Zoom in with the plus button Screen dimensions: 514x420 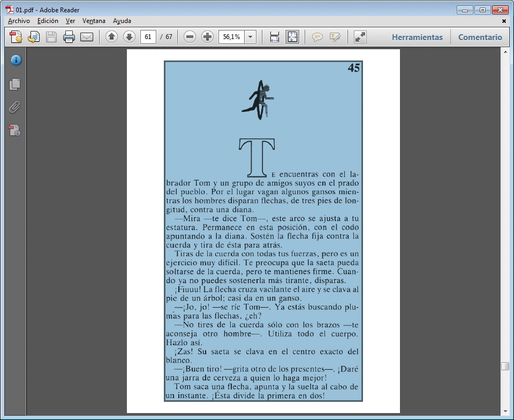tap(207, 37)
